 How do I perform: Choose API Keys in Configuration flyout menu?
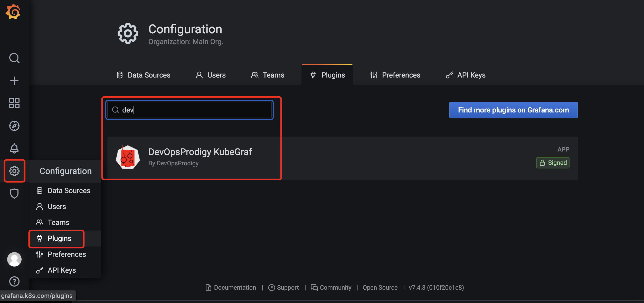(65, 270)
